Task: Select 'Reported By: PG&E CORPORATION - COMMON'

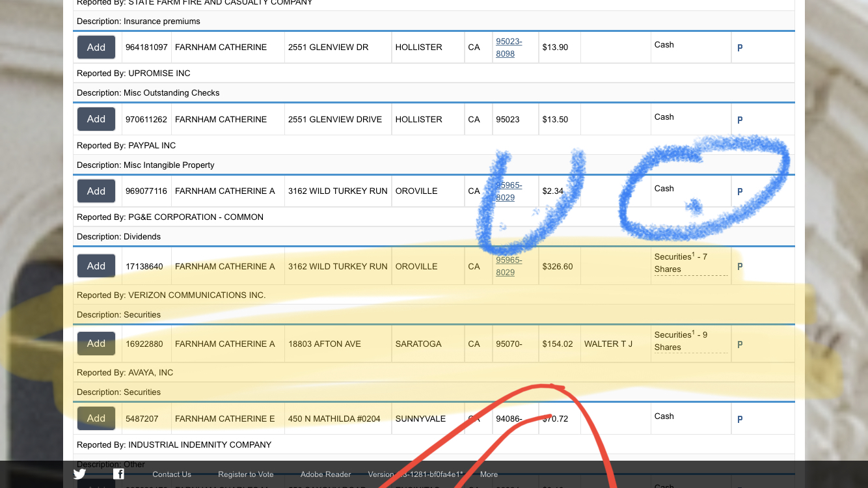Action: 170,217
